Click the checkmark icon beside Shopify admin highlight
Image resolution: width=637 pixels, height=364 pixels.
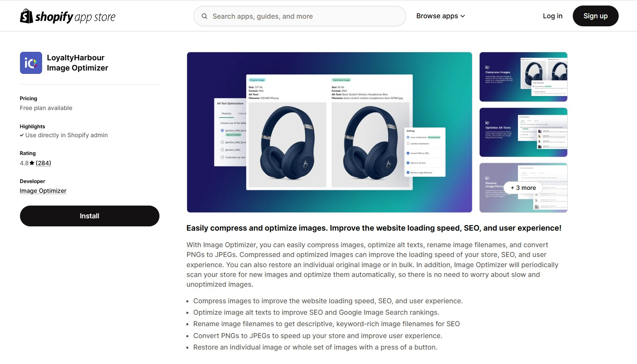[22, 135]
